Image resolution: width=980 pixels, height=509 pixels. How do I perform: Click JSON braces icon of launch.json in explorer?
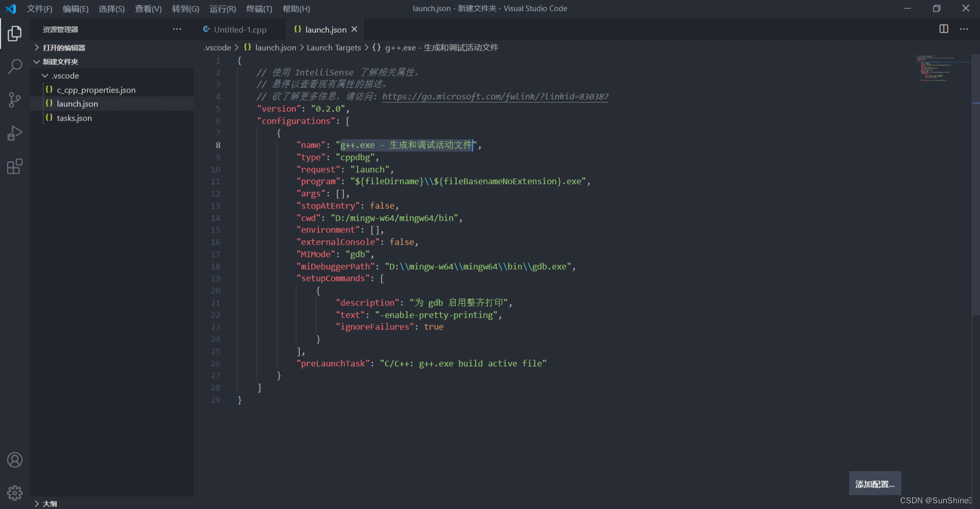(x=49, y=104)
